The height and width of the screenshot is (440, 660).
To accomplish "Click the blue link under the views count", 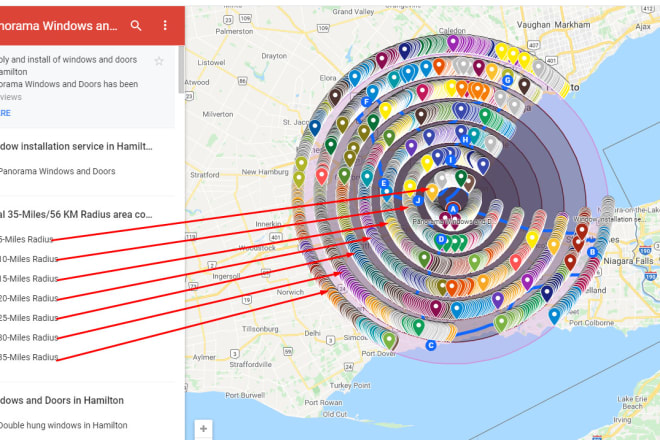I will (x=5, y=113).
